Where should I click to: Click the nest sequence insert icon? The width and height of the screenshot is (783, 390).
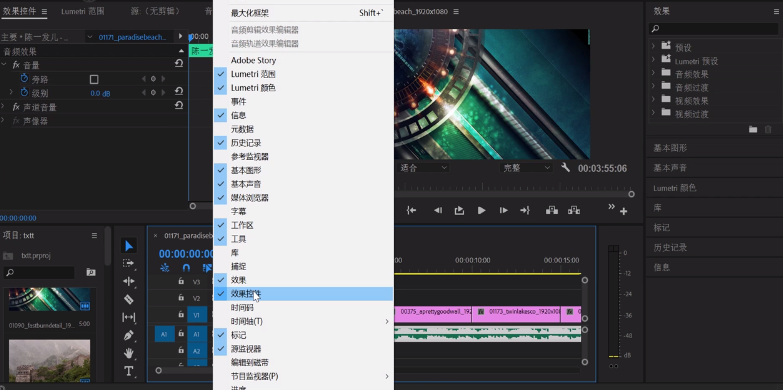[164, 268]
